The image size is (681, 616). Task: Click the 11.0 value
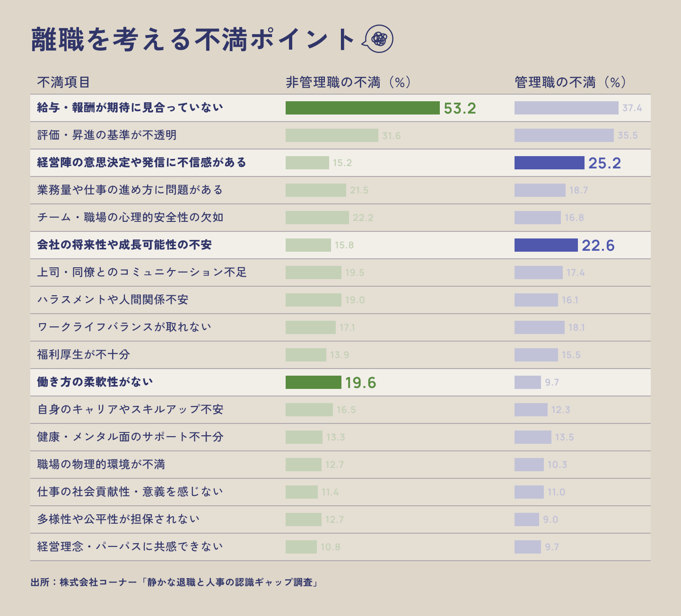click(x=556, y=492)
